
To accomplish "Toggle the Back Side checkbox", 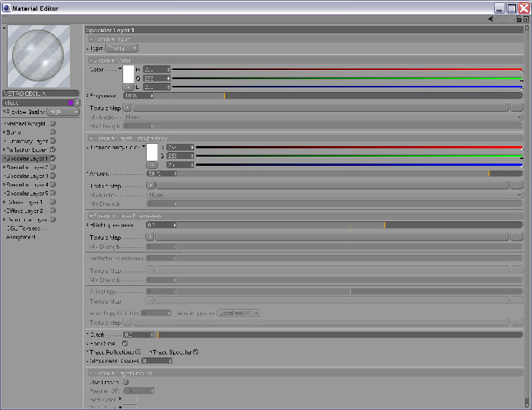I will pyautogui.click(x=125, y=343).
